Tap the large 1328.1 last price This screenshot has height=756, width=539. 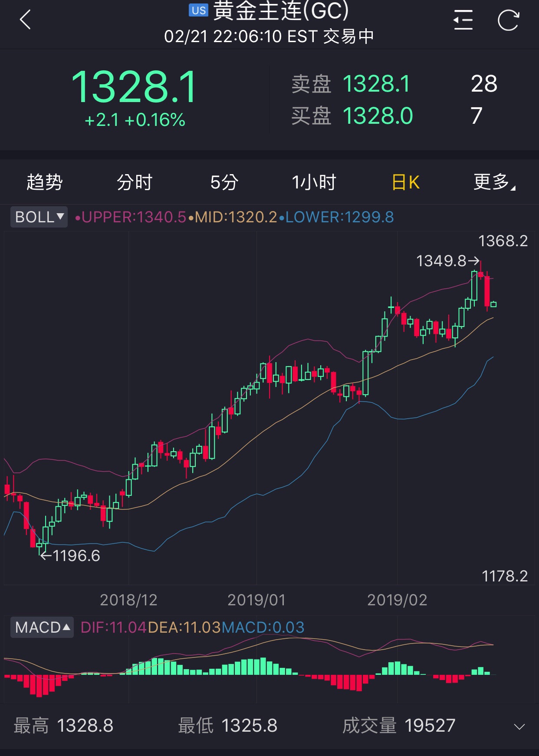pyautogui.click(x=134, y=87)
